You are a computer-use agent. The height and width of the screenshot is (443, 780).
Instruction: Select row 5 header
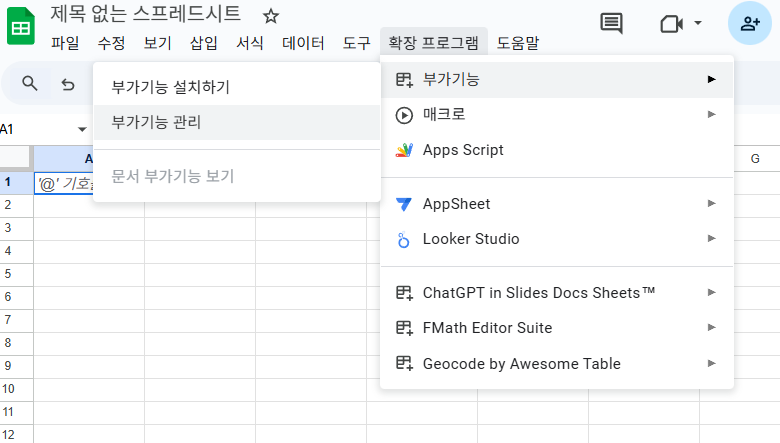[x=16, y=274]
